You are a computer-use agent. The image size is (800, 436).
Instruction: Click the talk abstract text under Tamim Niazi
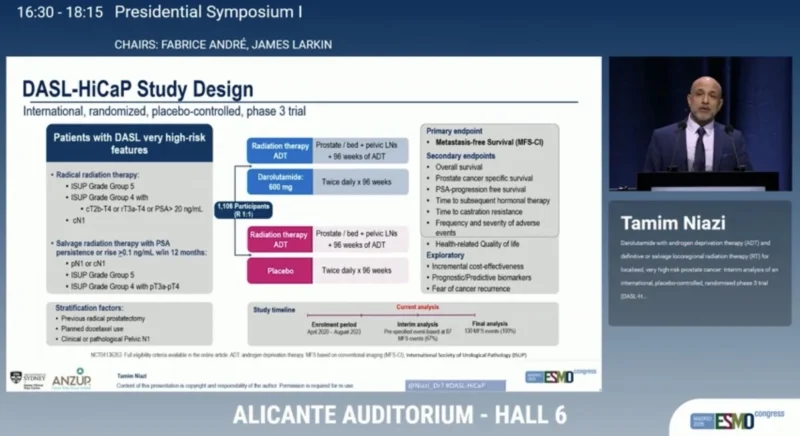point(699,269)
